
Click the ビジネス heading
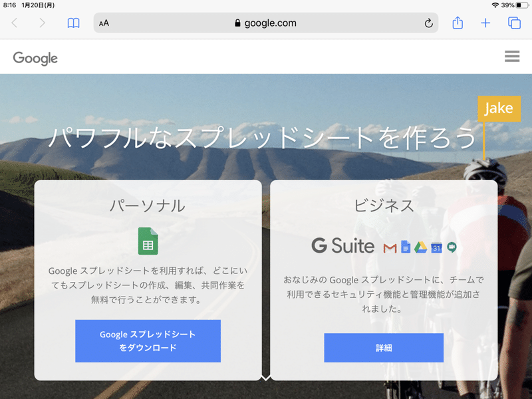click(384, 205)
